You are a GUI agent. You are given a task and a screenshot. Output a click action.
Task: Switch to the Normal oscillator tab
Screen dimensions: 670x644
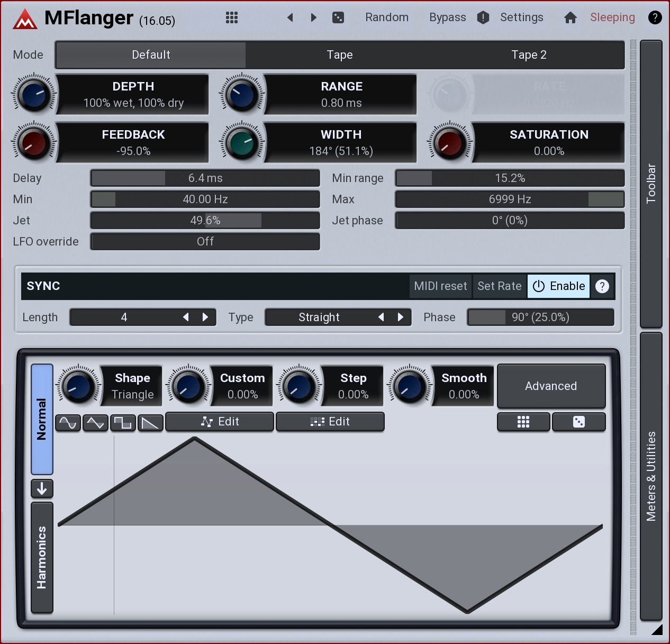pos(42,419)
